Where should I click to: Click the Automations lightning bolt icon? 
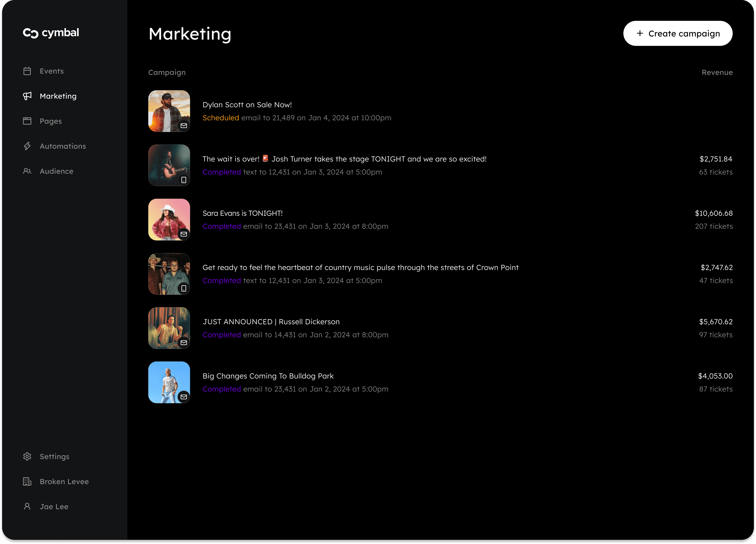click(27, 146)
